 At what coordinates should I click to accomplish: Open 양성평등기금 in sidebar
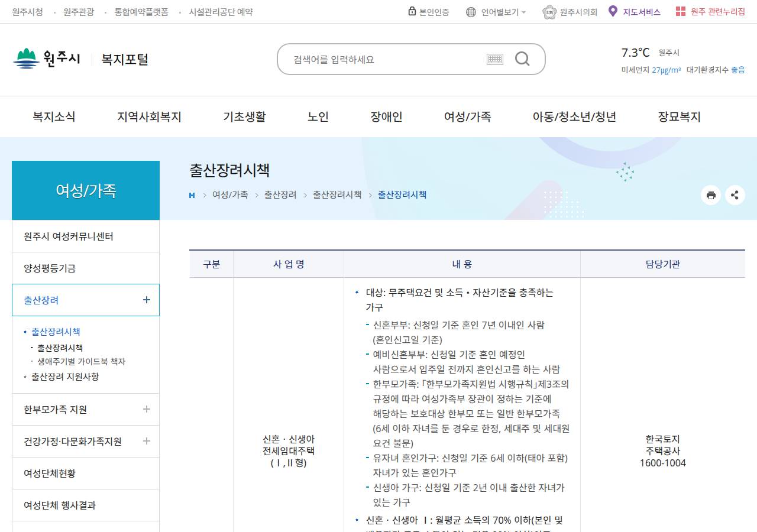[x=86, y=268]
